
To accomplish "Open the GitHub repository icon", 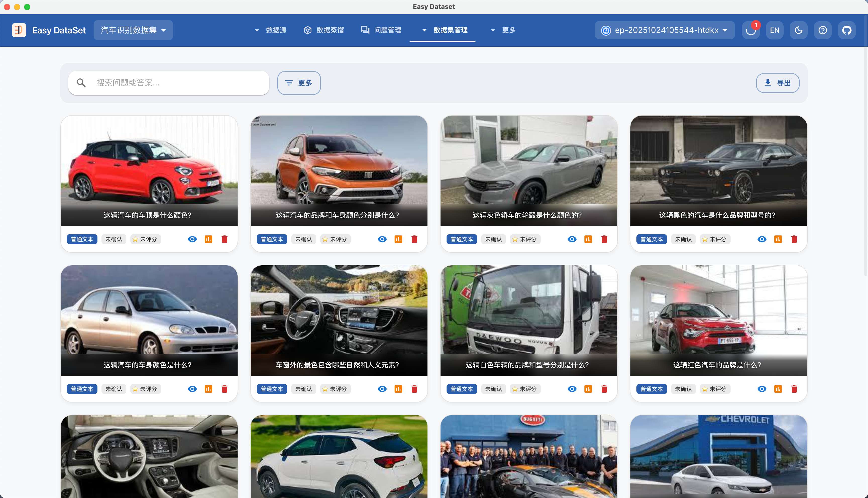I will [846, 30].
